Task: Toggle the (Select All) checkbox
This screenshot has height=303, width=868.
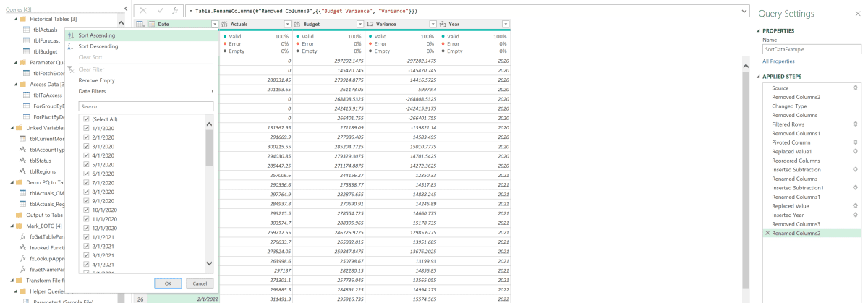Action: (x=87, y=119)
